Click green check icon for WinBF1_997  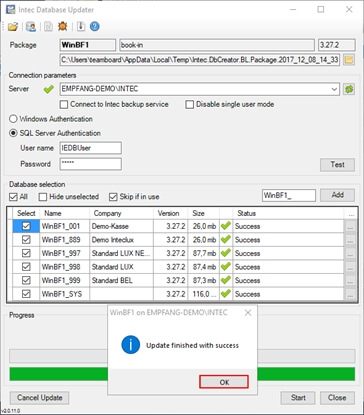point(226,253)
